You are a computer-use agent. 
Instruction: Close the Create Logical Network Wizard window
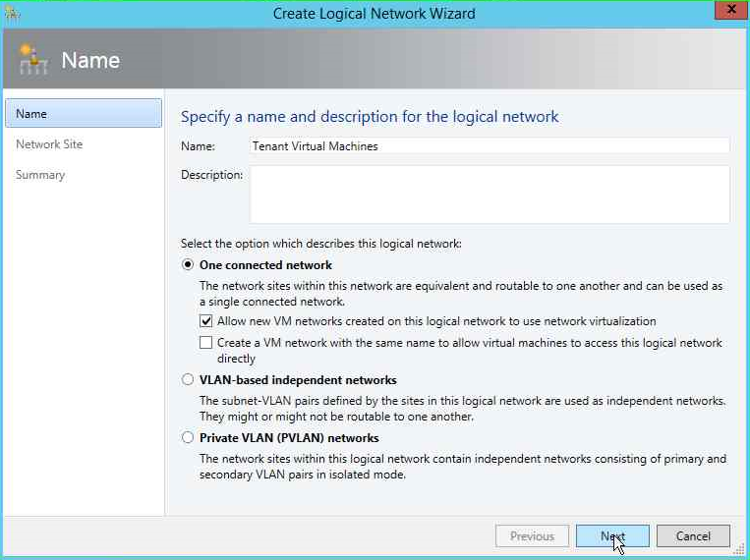pyautogui.click(x=730, y=10)
